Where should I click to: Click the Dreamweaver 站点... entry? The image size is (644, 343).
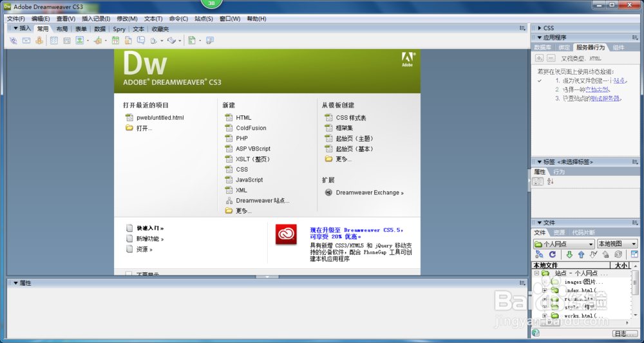pos(263,201)
